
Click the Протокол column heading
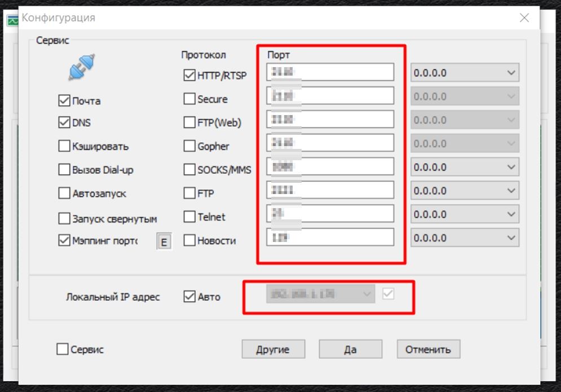[203, 55]
